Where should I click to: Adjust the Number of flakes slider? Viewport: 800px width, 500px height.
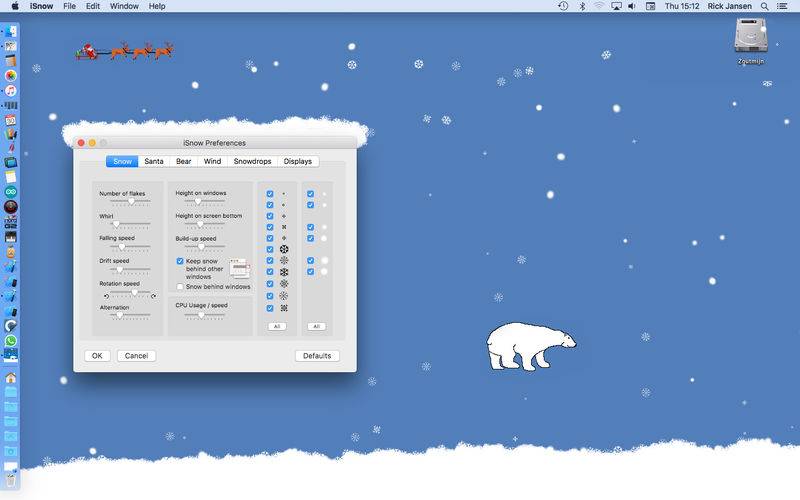[x=131, y=202]
